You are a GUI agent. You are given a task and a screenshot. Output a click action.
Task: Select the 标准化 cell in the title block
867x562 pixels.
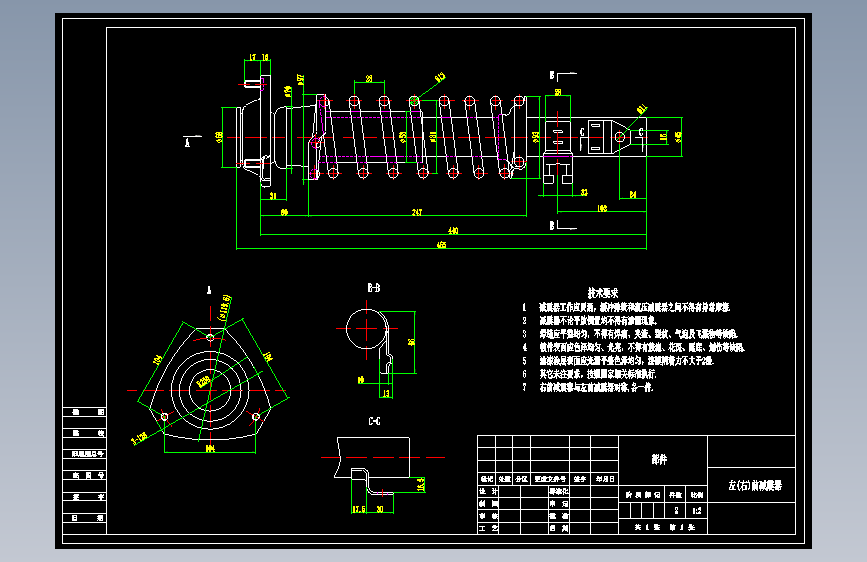click(559, 491)
